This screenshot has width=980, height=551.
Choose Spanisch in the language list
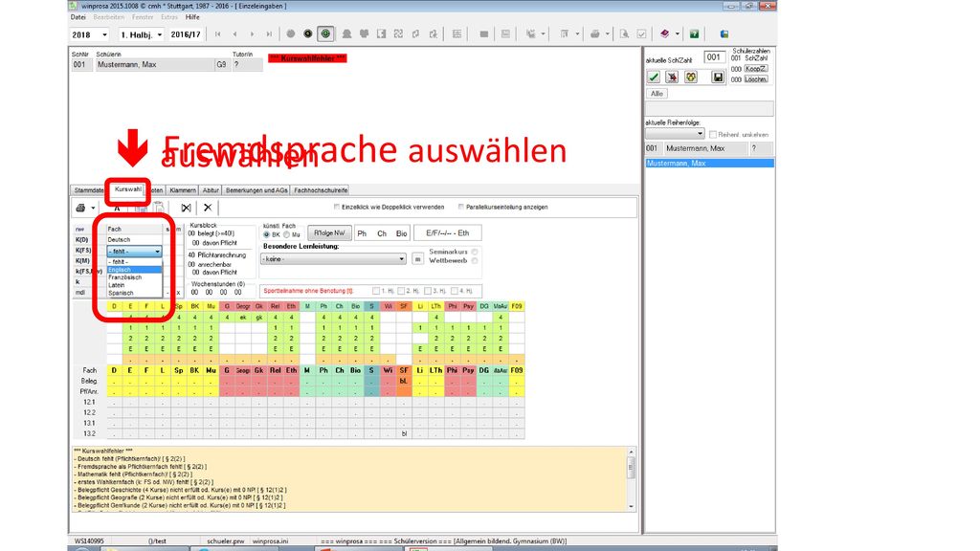(x=134, y=293)
